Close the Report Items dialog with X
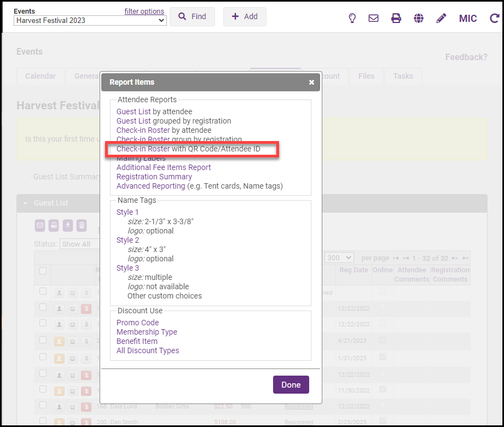This screenshot has height=427, width=504. point(311,82)
